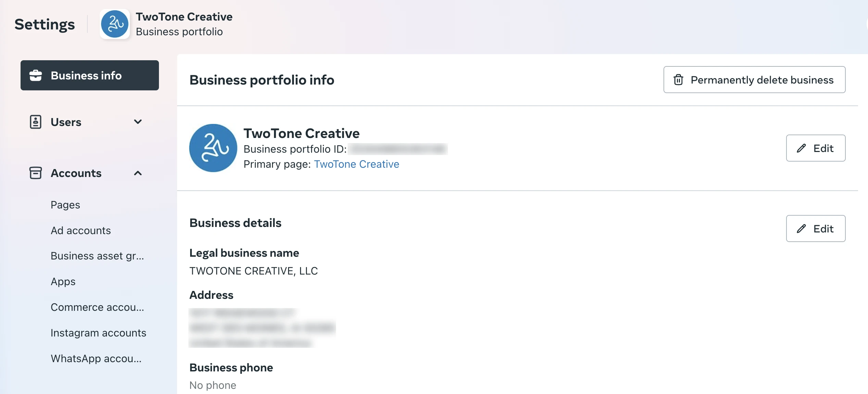868x394 pixels.
Task: Click the trash icon on delete business button
Action: [x=678, y=80]
